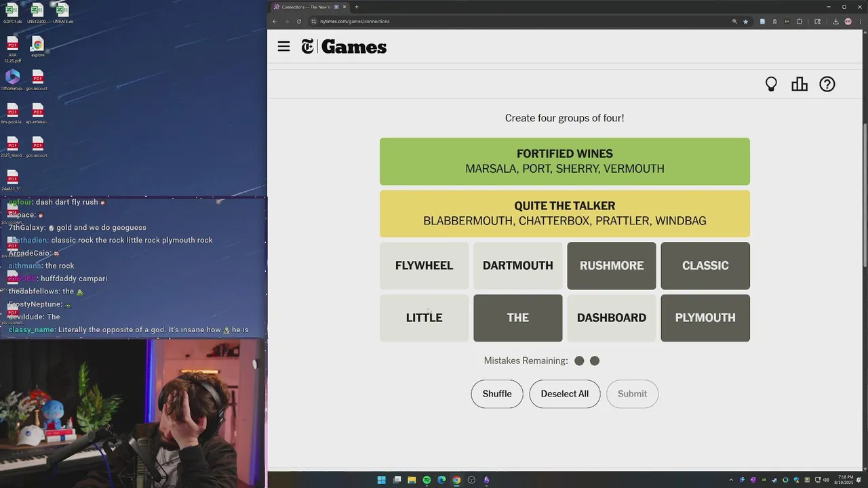
Task: Bookmark this page with star icon
Action: point(745,21)
